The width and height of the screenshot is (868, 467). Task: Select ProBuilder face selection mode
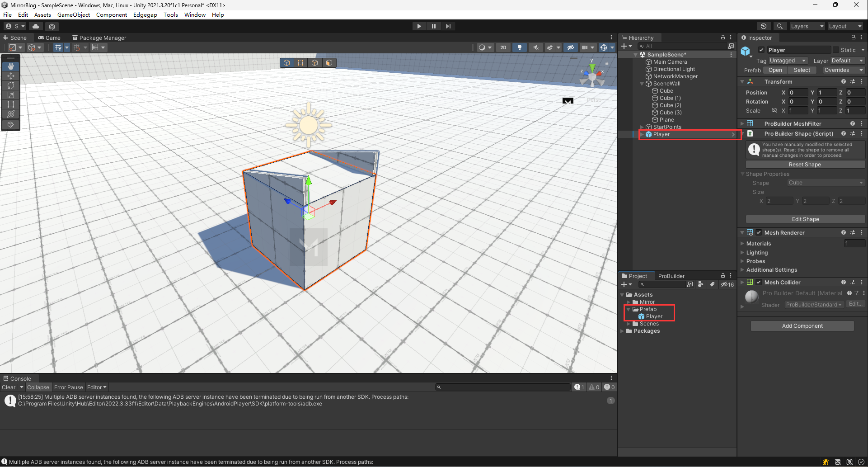tap(329, 63)
